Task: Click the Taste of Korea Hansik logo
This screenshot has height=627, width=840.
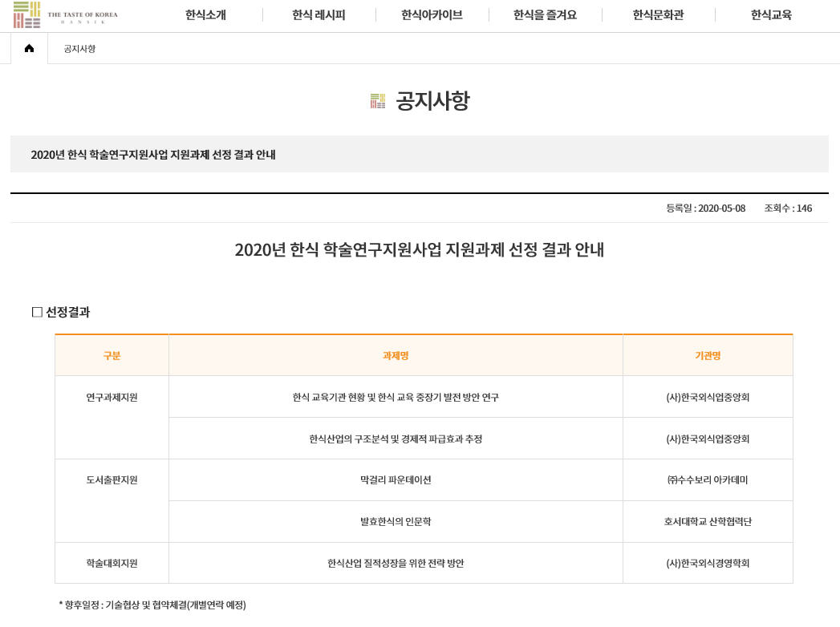Action: (x=65, y=14)
